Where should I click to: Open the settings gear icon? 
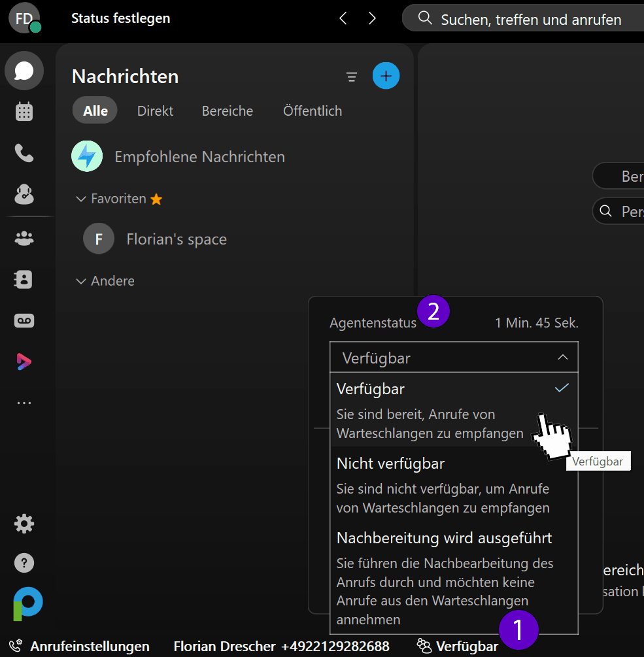click(24, 524)
